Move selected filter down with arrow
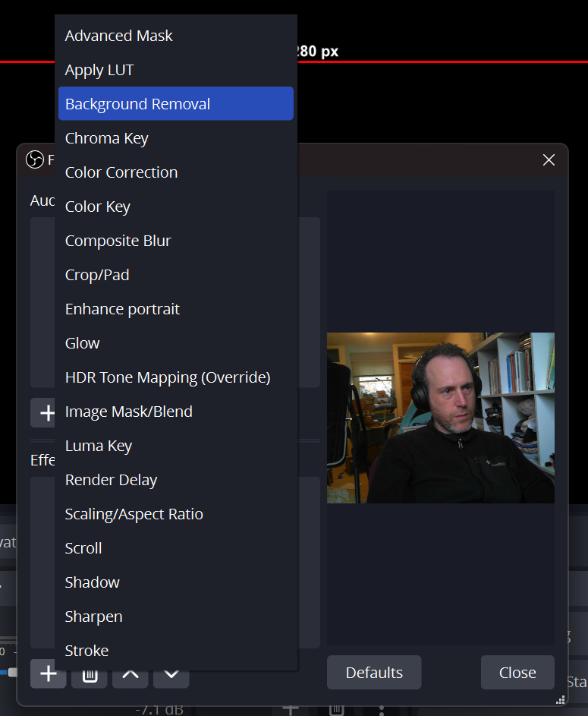Image resolution: width=588 pixels, height=716 pixels. point(171,674)
